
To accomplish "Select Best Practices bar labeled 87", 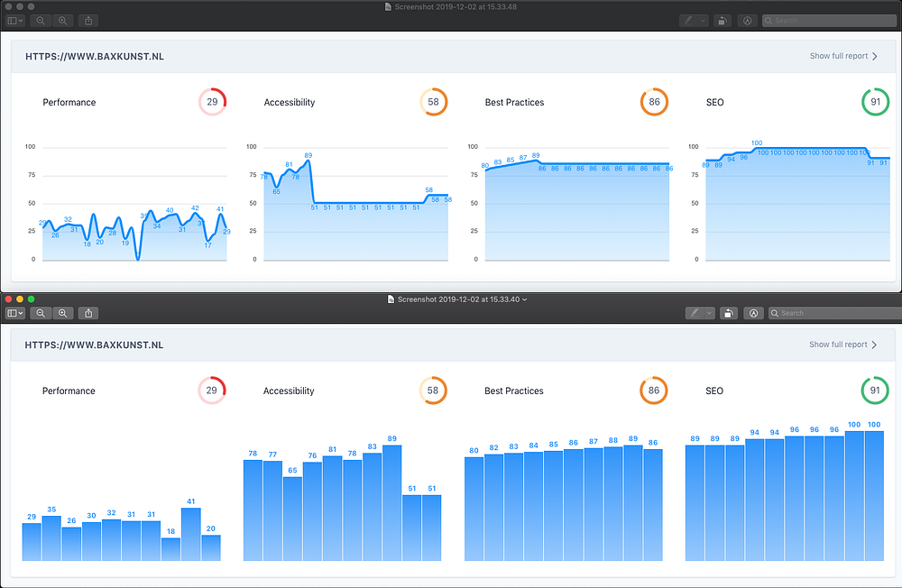I will coord(594,504).
